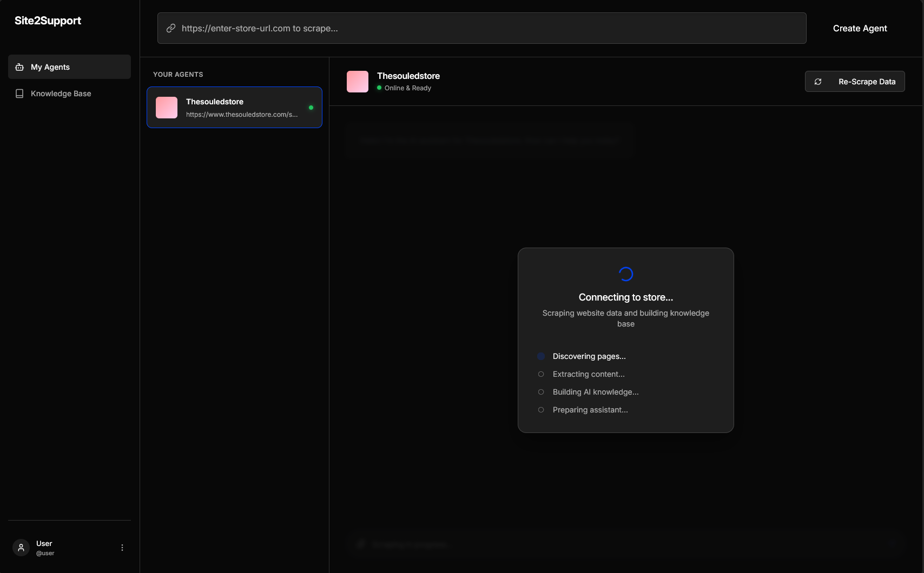Click the blue loading spinner in the modal
Viewport: 924px width, 573px height.
point(625,274)
